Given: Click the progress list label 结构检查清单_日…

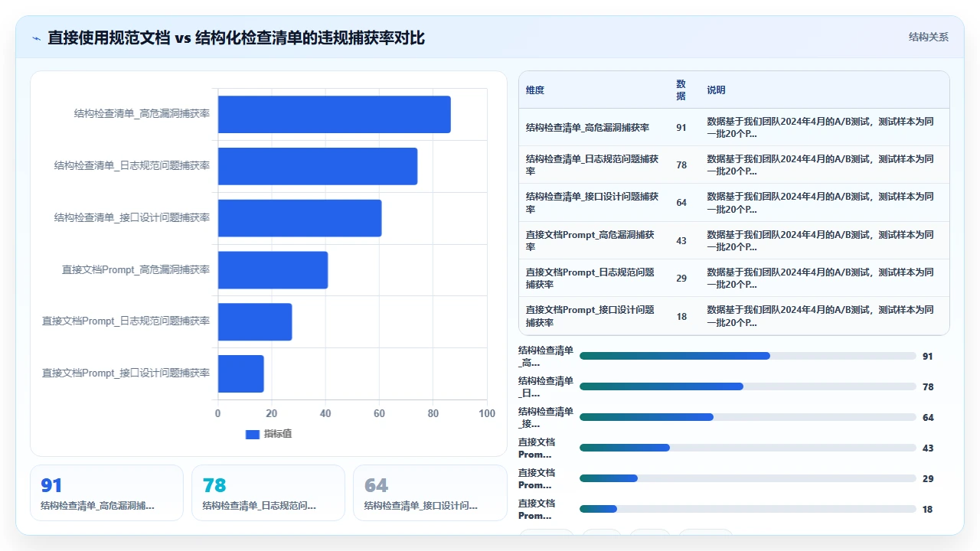Looking at the screenshot, I should click(546, 386).
